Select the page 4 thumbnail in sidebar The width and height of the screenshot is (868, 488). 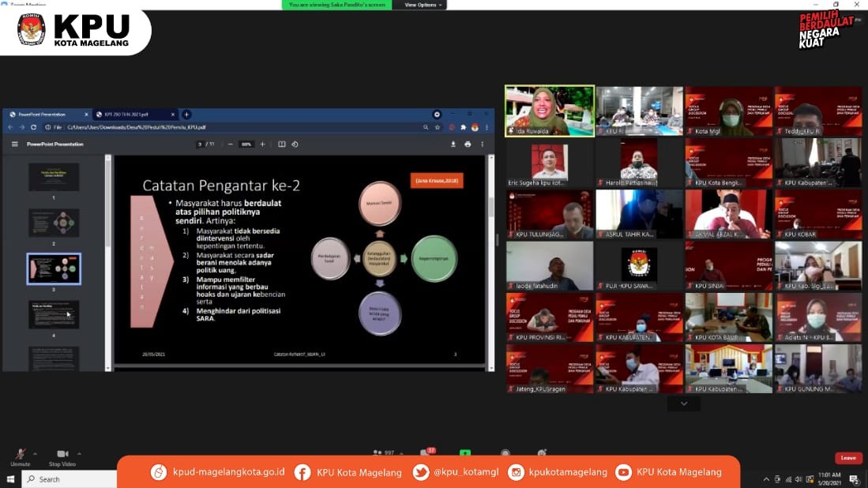(54, 314)
